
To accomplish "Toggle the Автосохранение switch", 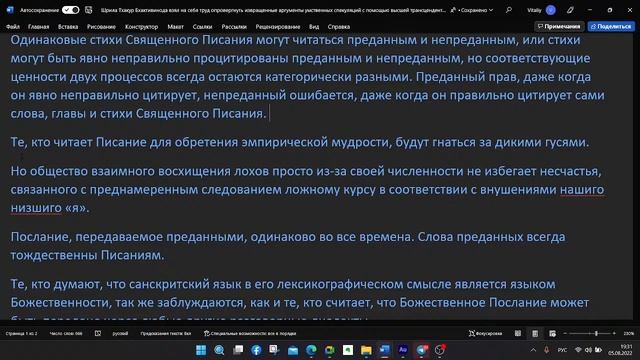I will coord(70,10).
